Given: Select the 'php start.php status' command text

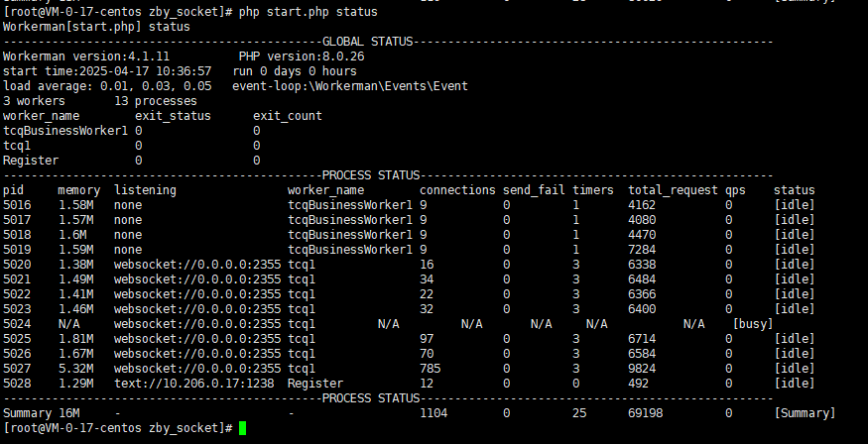Looking at the screenshot, I should tap(309, 12).
